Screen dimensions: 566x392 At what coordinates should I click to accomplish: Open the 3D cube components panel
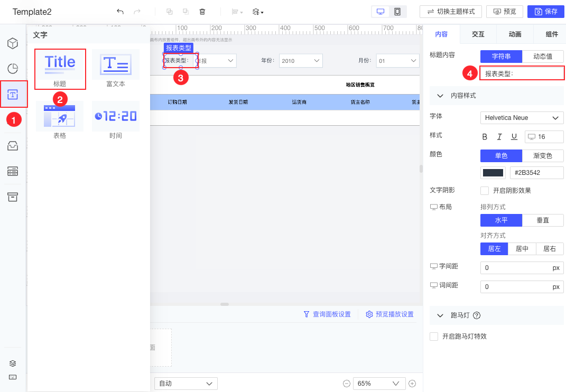(13, 43)
